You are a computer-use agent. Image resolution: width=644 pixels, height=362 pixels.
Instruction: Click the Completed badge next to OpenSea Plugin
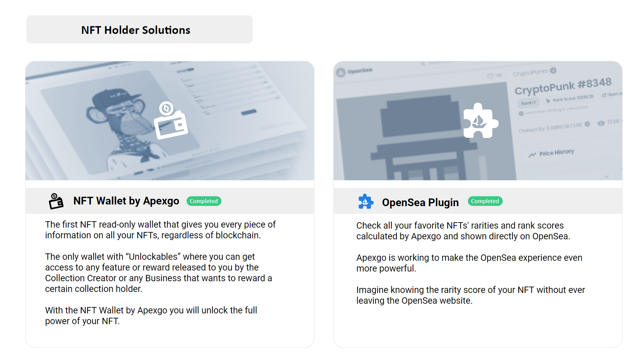tap(485, 201)
